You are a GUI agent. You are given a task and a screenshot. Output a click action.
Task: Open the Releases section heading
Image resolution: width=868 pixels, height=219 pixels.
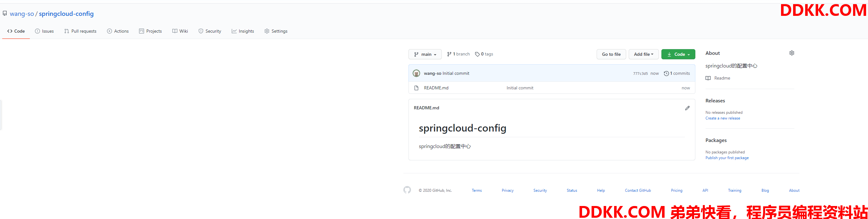coord(715,100)
